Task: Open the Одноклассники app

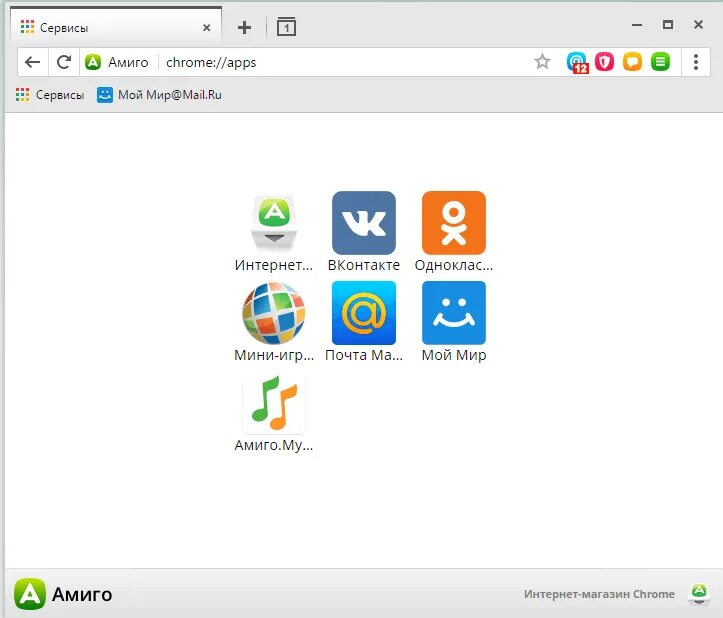Action: pyautogui.click(x=454, y=223)
